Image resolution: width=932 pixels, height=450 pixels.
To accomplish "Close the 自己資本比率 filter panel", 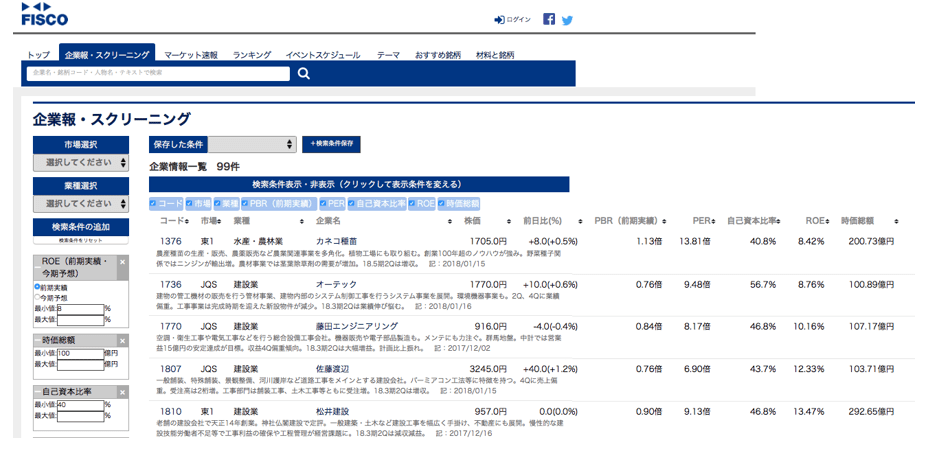I will [x=122, y=391].
